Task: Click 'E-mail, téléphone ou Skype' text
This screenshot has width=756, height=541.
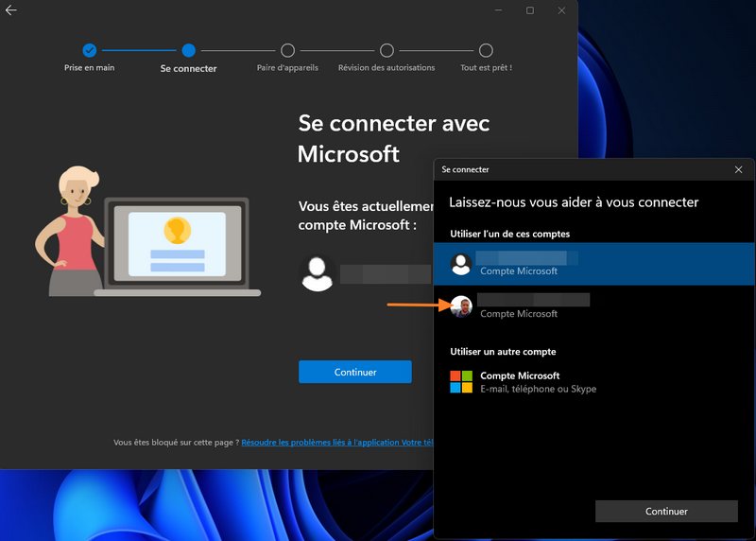Action: click(538, 389)
